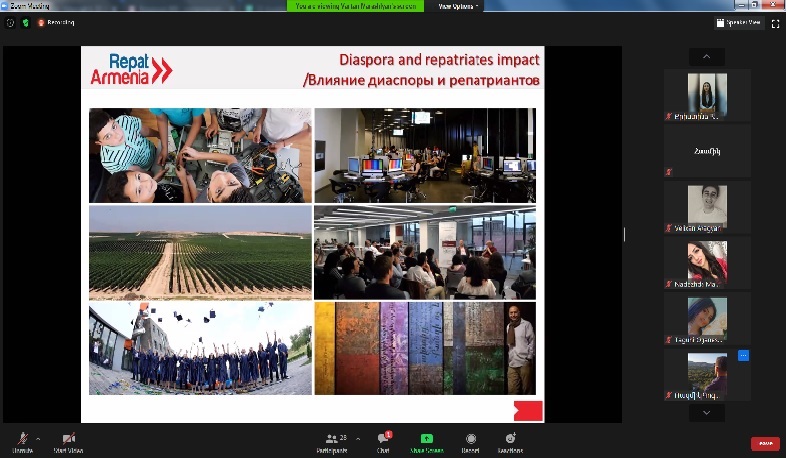Click the red Leave button

point(765,443)
